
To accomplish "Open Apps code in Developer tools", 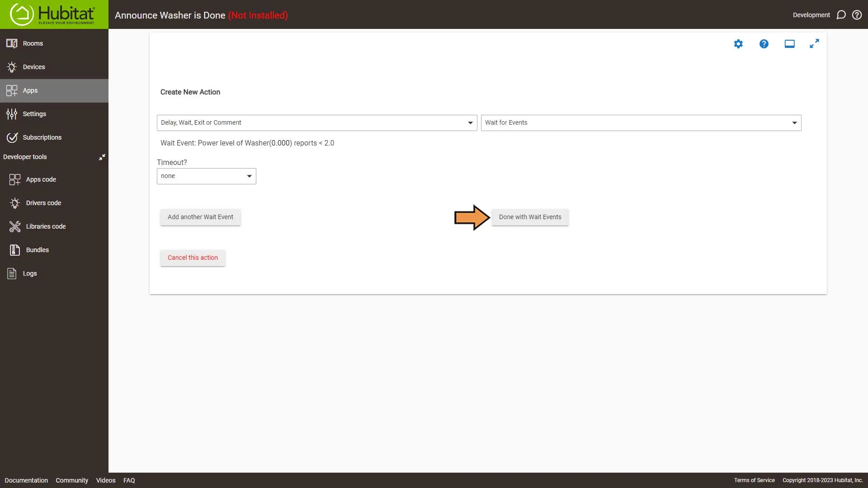I will 41,179.
